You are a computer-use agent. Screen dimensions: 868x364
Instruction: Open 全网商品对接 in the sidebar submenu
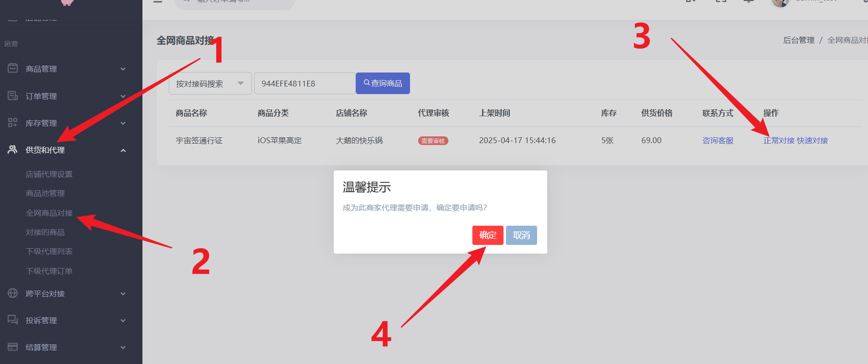pos(49,213)
